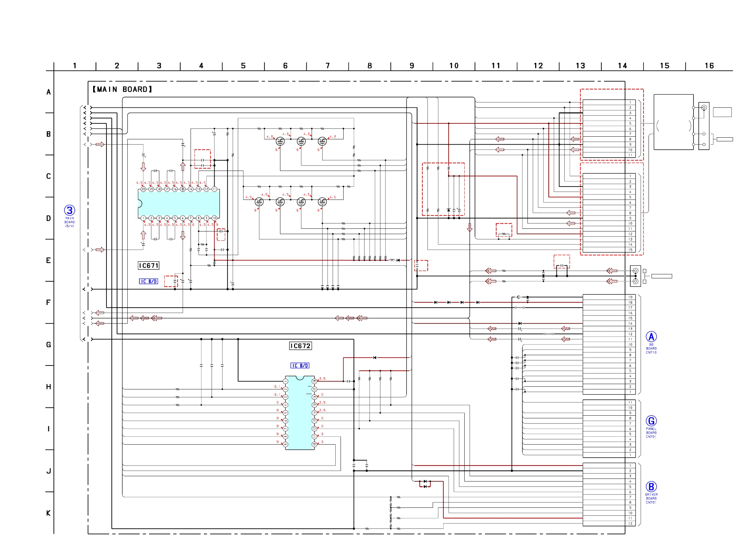The height and width of the screenshot is (560, 745).
Task: Click column header 16 on top ruler
Action: point(709,66)
